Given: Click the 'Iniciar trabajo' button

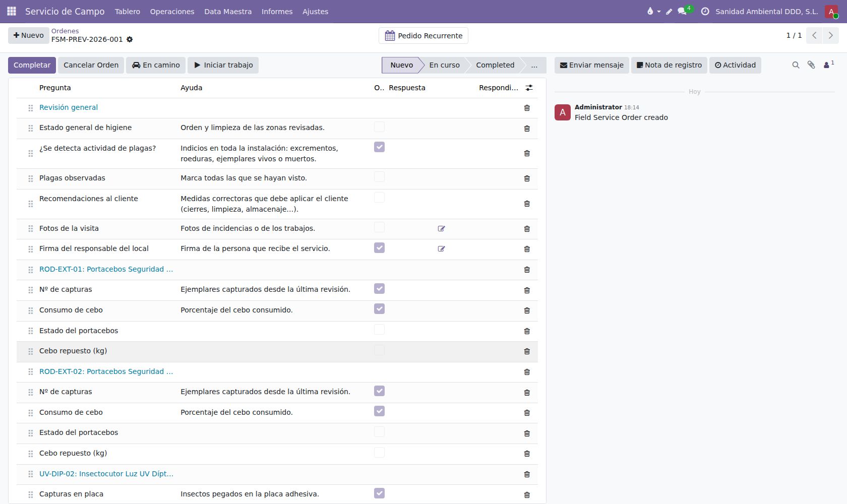Looking at the screenshot, I should [223, 65].
